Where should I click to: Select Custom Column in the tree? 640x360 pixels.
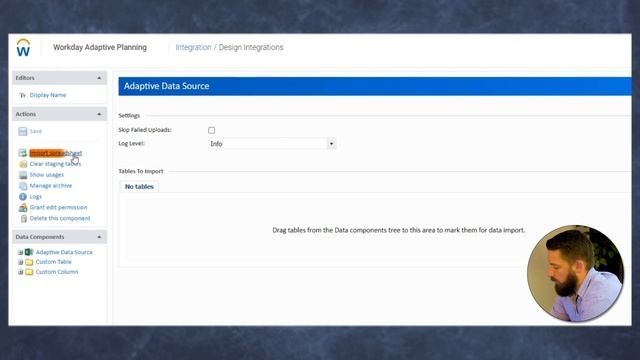point(57,272)
